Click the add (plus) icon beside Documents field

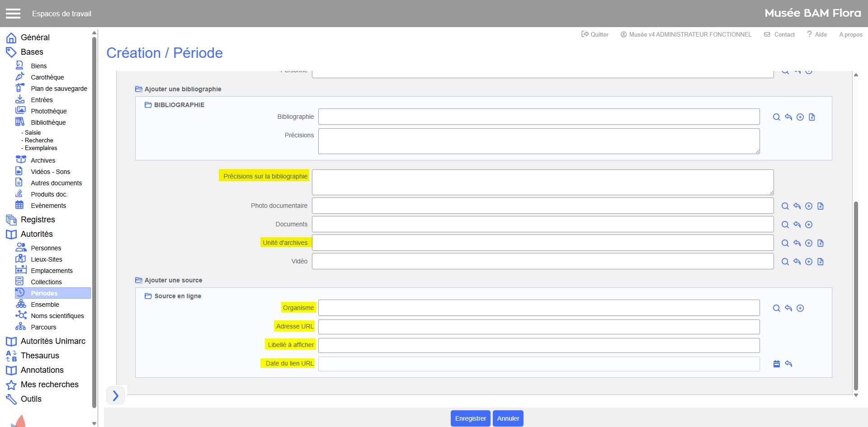pos(809,225)
